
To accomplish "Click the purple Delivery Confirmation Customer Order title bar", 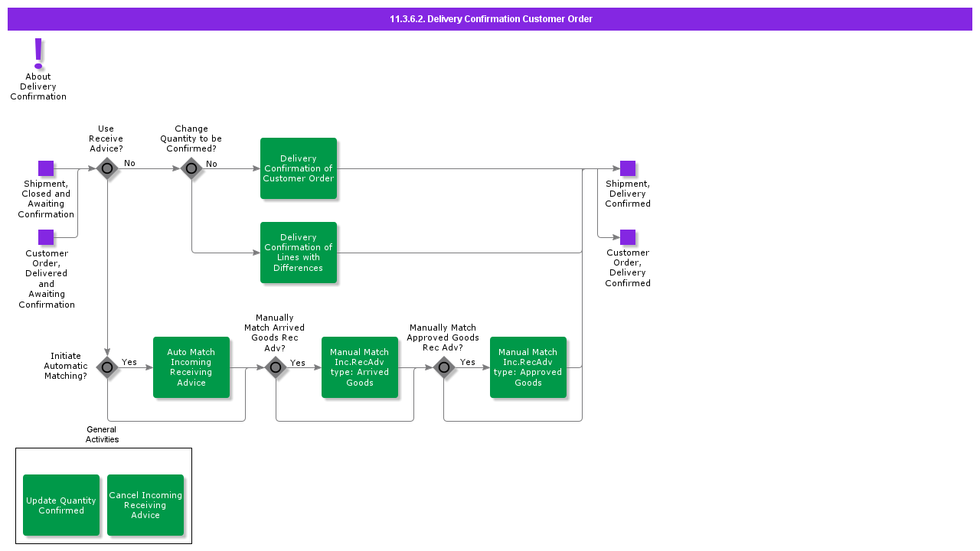I will pos(490,19).
